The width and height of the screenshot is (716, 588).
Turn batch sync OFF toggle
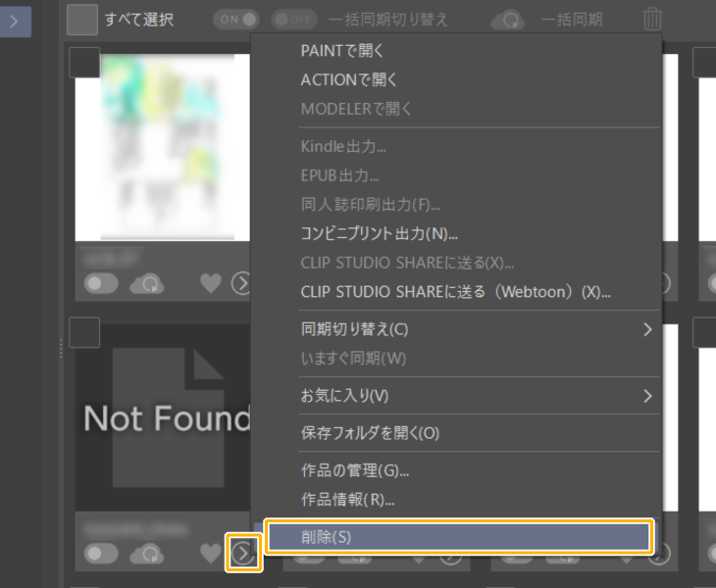294,20
